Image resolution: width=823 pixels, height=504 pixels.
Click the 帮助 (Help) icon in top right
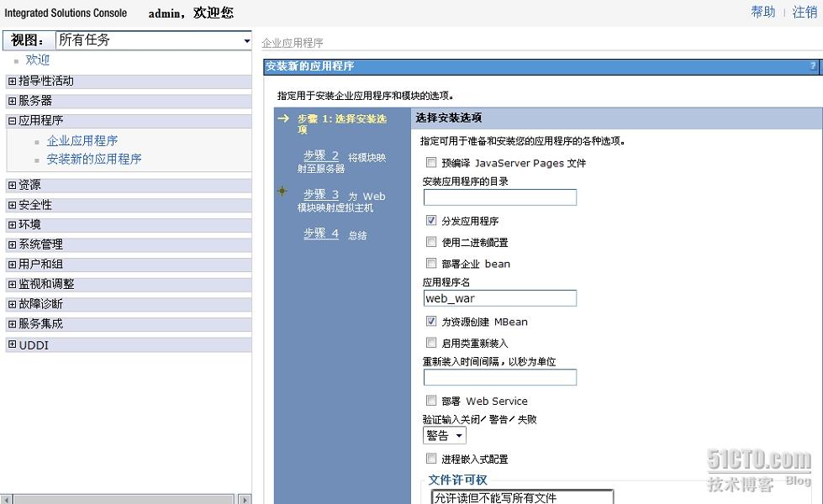point(762,12)
